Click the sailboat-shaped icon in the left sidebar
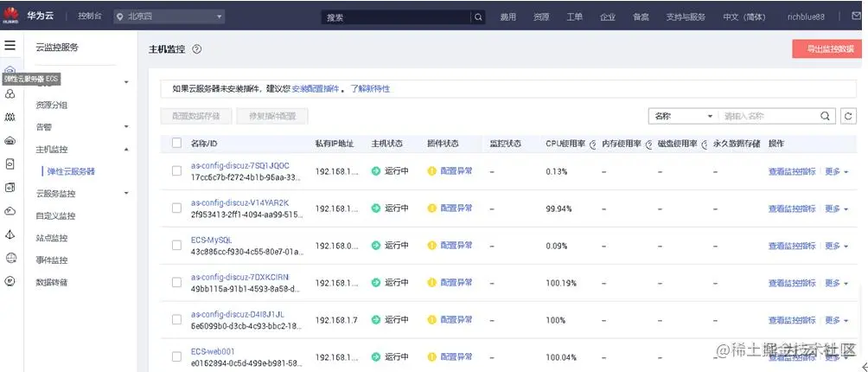 (10, 234)
